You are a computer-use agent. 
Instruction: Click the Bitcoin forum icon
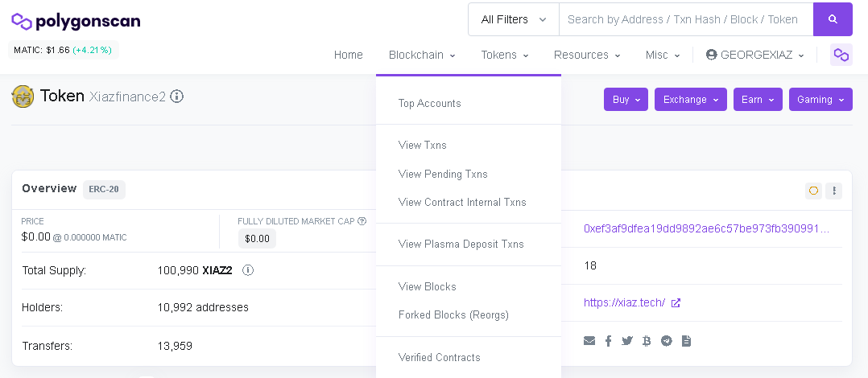pos(647,341)
